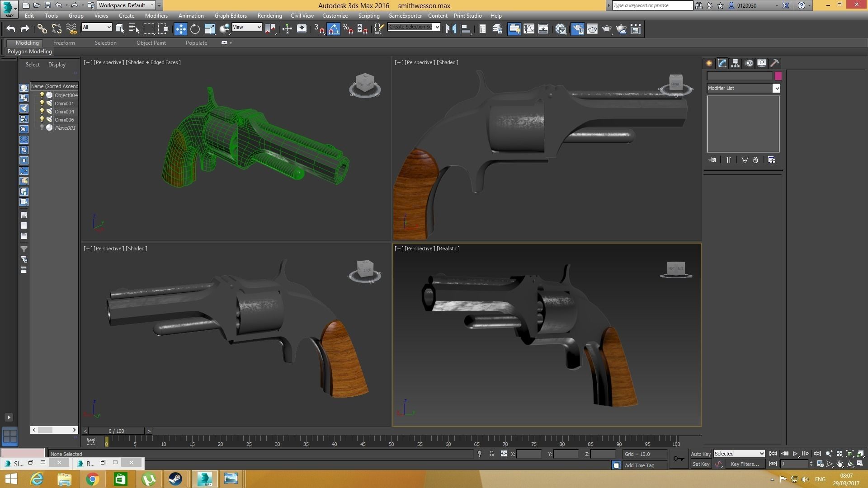This screenshot has height=488, width=868.
Task: Click frame 50 on the track bar
Action: tap(391, 444)
